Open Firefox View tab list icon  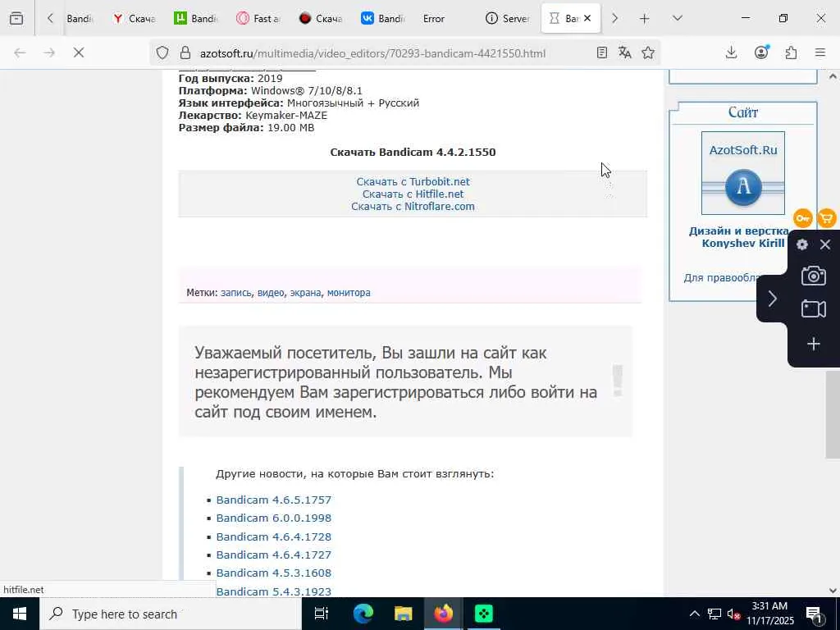(16, 18)
